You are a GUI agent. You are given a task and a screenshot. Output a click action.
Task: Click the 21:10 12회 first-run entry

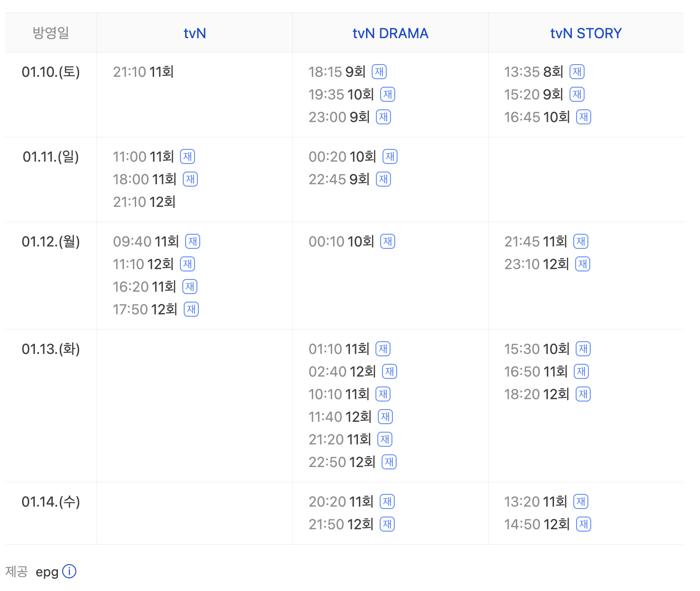coord(144,202)
